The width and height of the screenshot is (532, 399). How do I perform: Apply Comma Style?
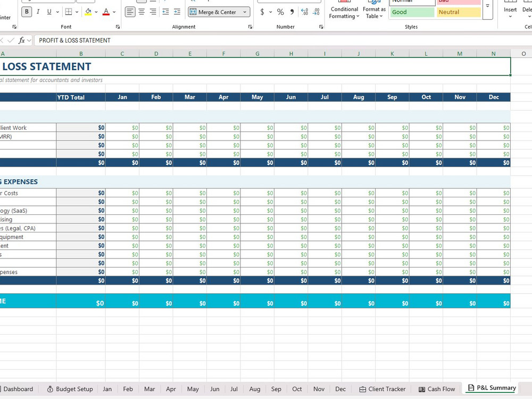coord(292,12)
